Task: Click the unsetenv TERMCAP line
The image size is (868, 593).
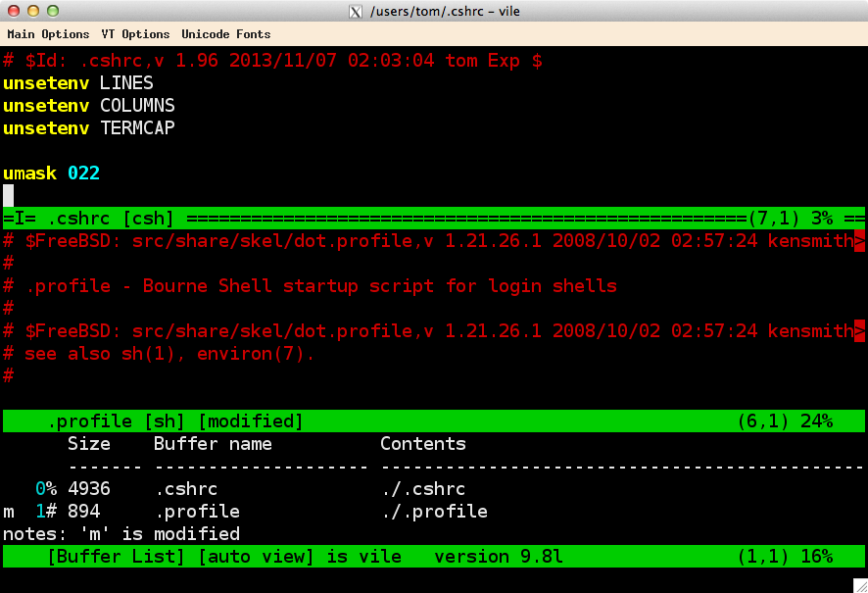Action: [x=88, y=127]
